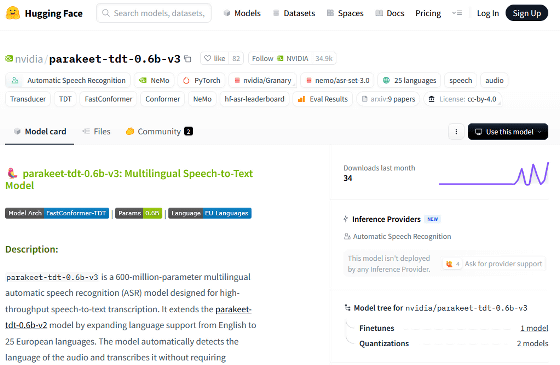
Task: Click the Hugging Face logo icon
Action: pyautogui.click(x=13, y=13)
